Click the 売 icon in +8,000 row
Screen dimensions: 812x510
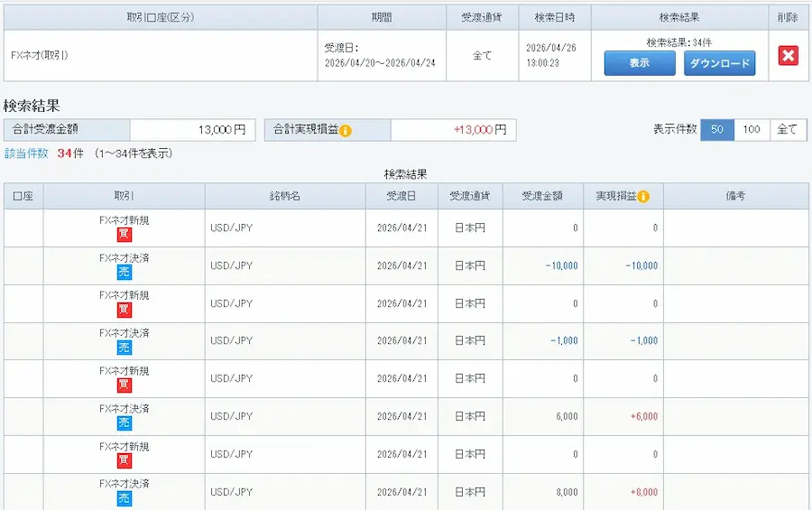click(x=125, y=498)
